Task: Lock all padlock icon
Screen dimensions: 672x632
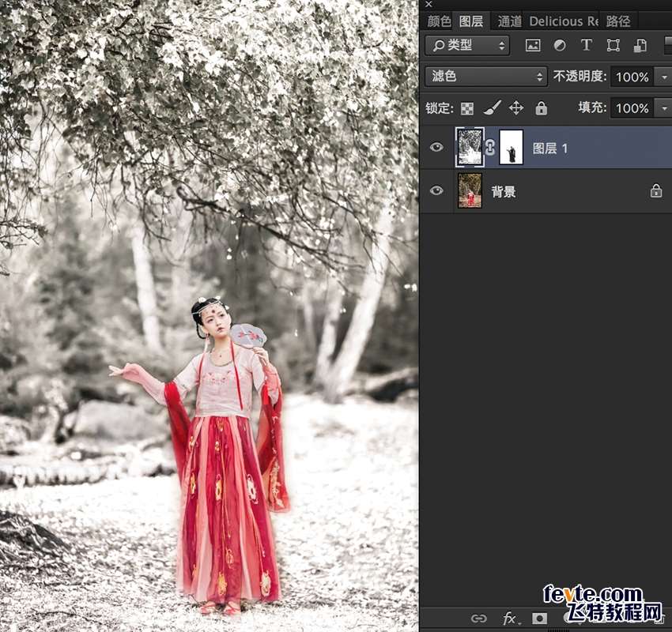Action: [x=542, y=108]
